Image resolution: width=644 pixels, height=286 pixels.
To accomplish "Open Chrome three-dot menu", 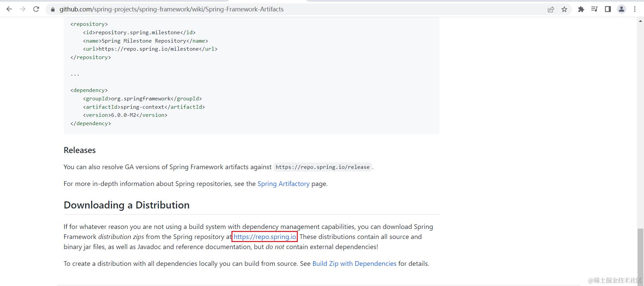I will (x=635, y=9).
